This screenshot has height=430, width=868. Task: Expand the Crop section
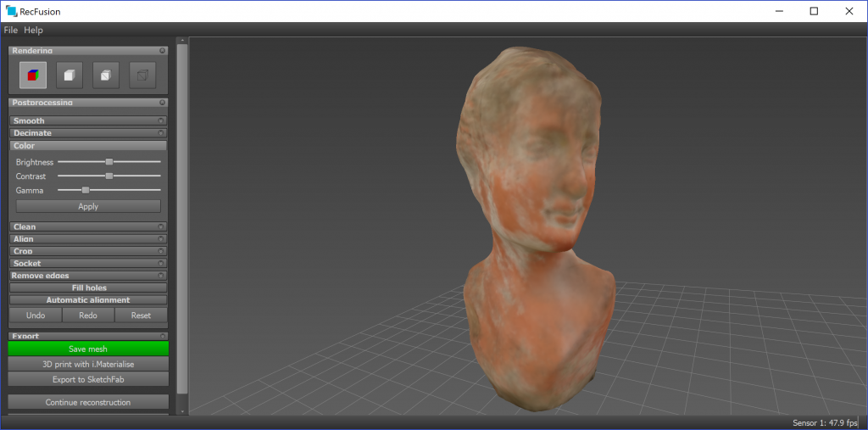coord(88,251)
